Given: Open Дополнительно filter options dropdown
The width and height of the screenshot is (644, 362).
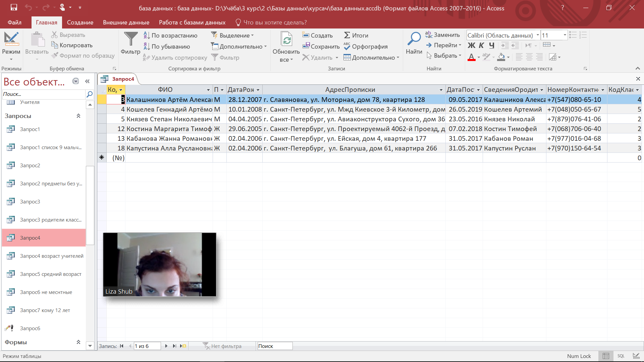Looking at the screenshot, I should click(x=238, y=47).
